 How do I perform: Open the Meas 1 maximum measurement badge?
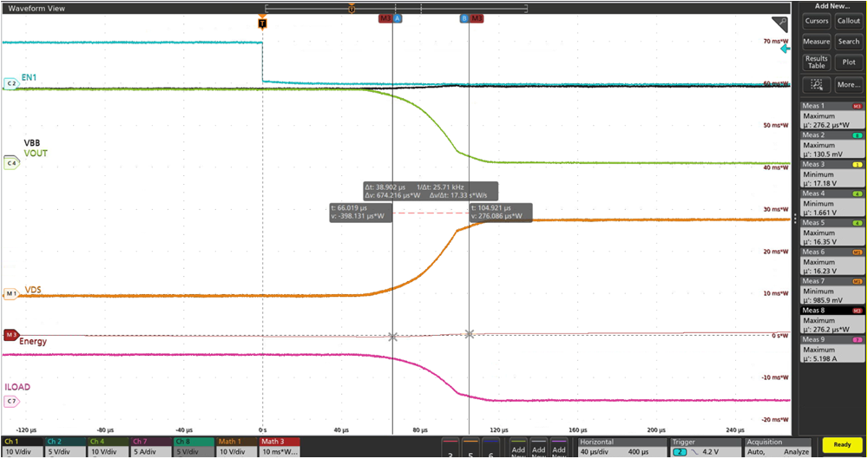coord(832,115)
